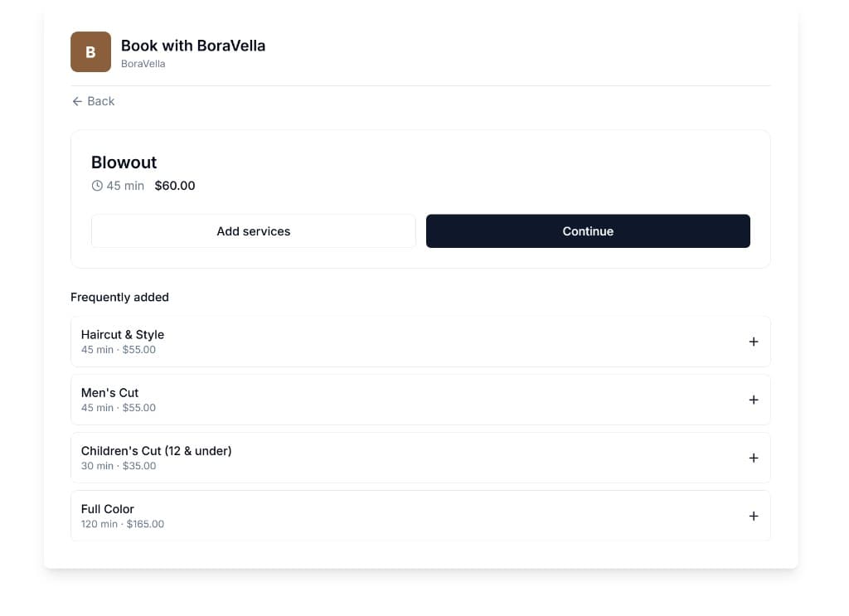
Task: Add Men's Cut via its plus icon
Action: coord(754,400)
